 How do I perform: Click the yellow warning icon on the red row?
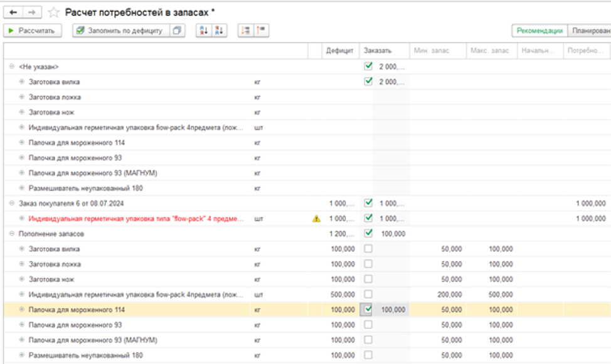tap(316, 219)
